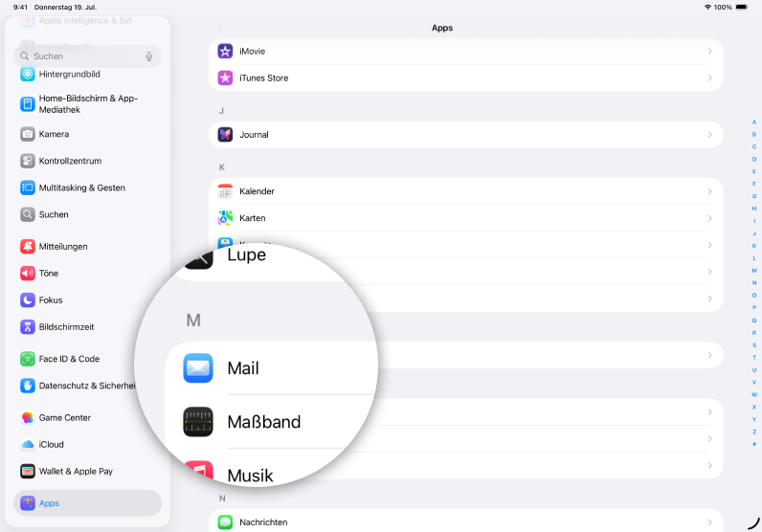
Task: Click the microphone dictation icon in search
Action: click(x=149, y=56)
